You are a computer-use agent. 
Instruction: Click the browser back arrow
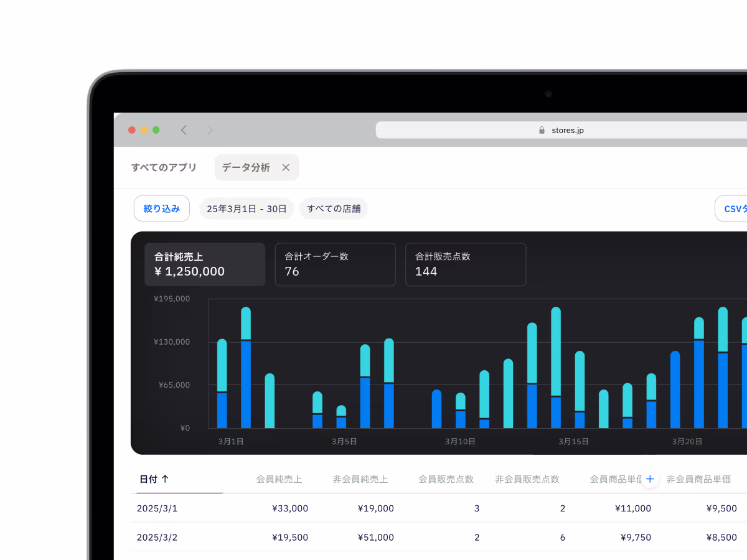184,130
